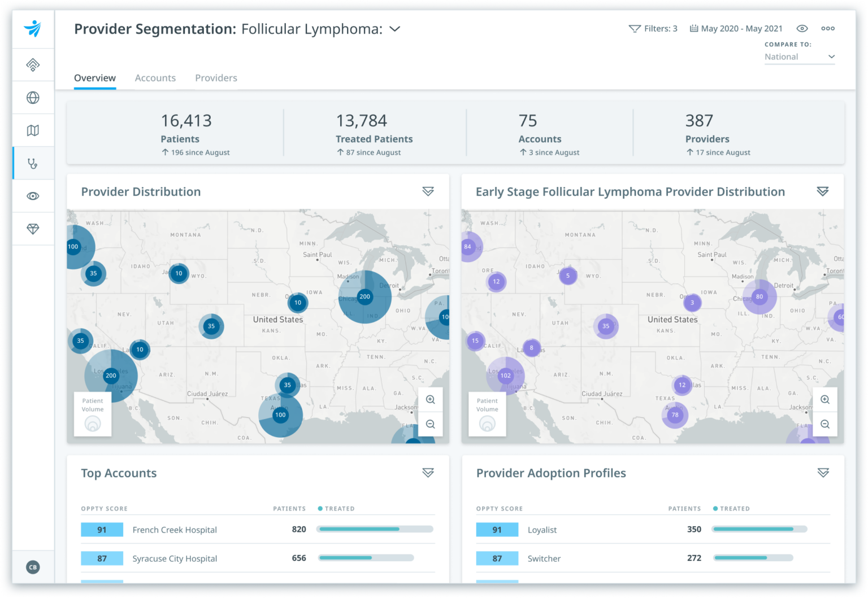Image resolution: width=868 pixels, height=598 pixels.
Task: Toggle the eye icon in the header
Action: (803, 28)
